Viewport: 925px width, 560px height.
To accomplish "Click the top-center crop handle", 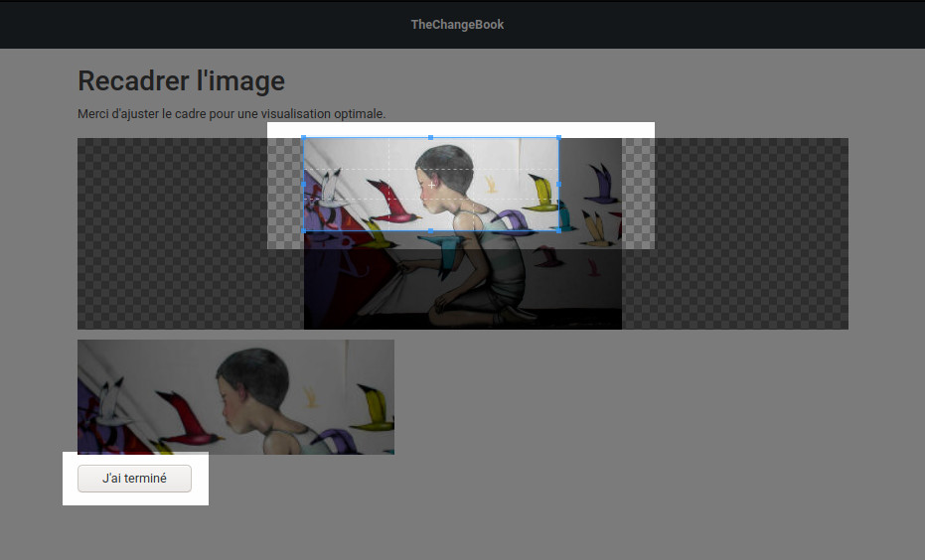I will coord(430,137).
